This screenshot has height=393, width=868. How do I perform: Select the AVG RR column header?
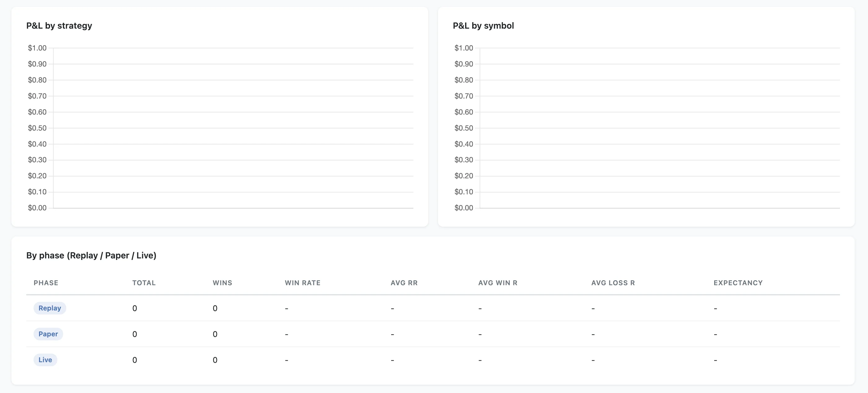(x=404, y=283)
